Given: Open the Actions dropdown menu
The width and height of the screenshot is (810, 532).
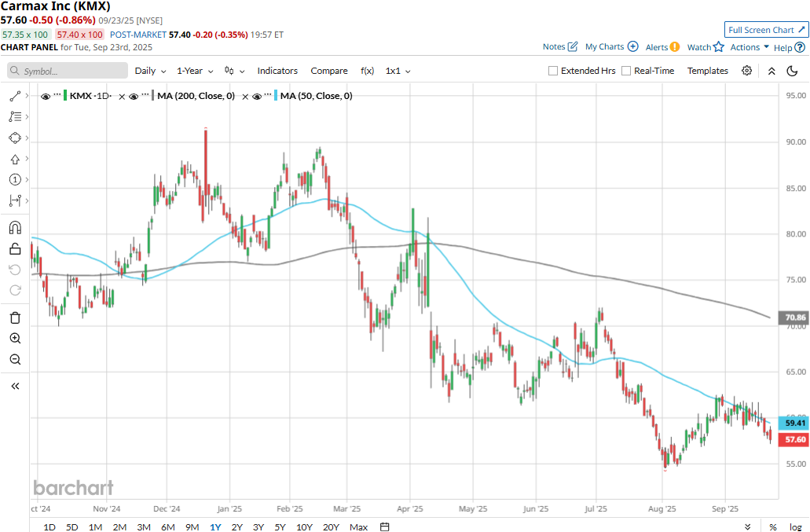Looking at the screenshot, I should point(750,47).
